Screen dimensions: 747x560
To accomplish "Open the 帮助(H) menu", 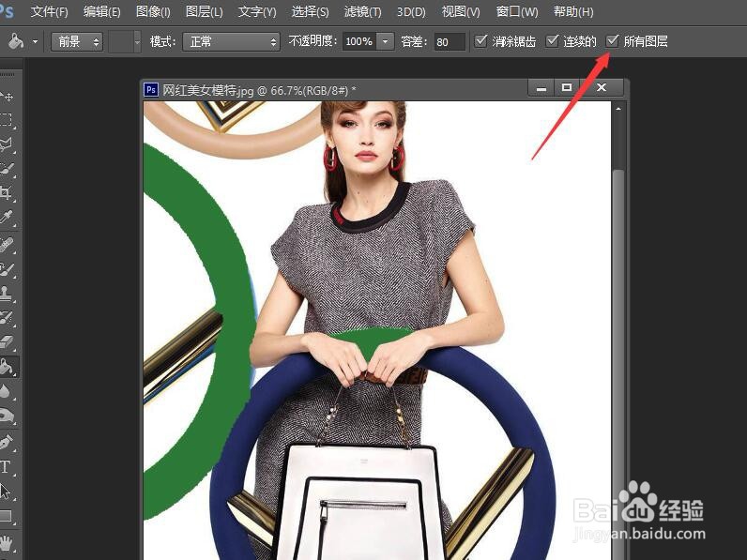I will [x=573, y=11].
